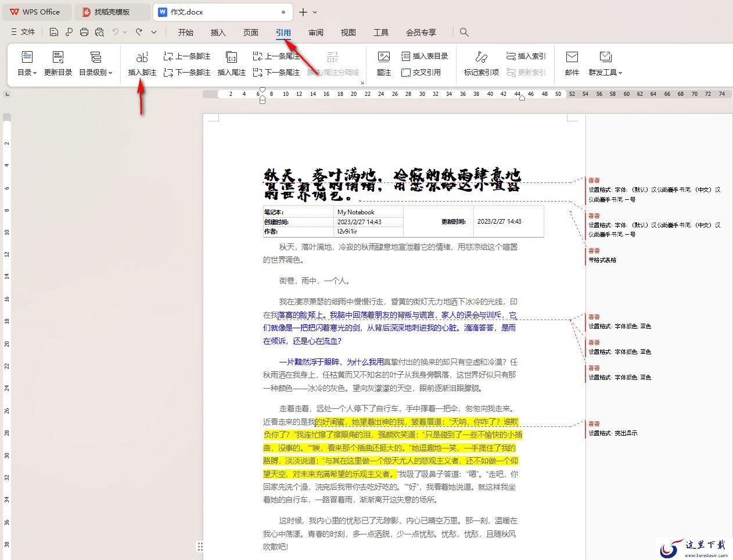
Task: Switch to the 插入 ribbon tab
Action: pos(218,33)
